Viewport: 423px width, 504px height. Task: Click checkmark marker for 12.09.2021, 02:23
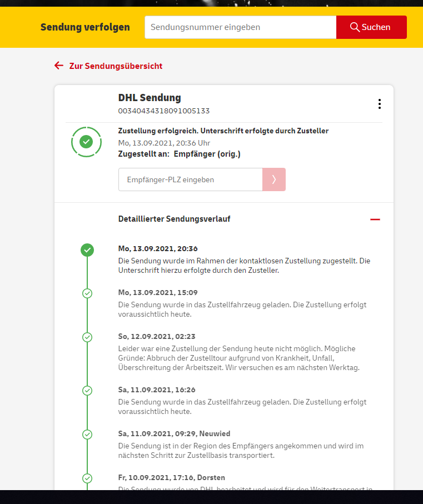pyautogui.click(x=87, y=337)
